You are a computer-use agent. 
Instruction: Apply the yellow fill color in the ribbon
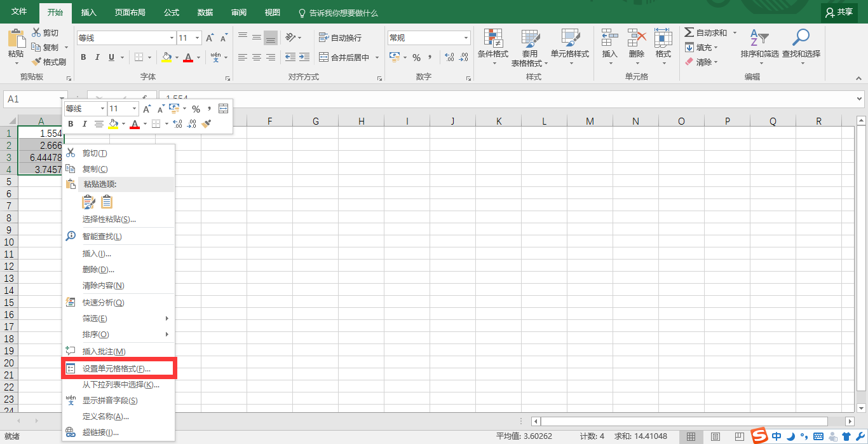[166, 57]
